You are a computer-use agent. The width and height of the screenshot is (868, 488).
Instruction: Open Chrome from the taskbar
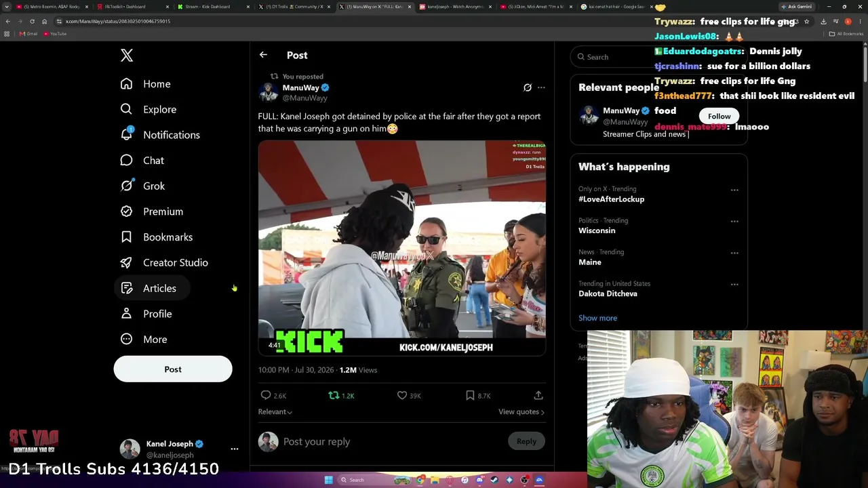point(421,480)
